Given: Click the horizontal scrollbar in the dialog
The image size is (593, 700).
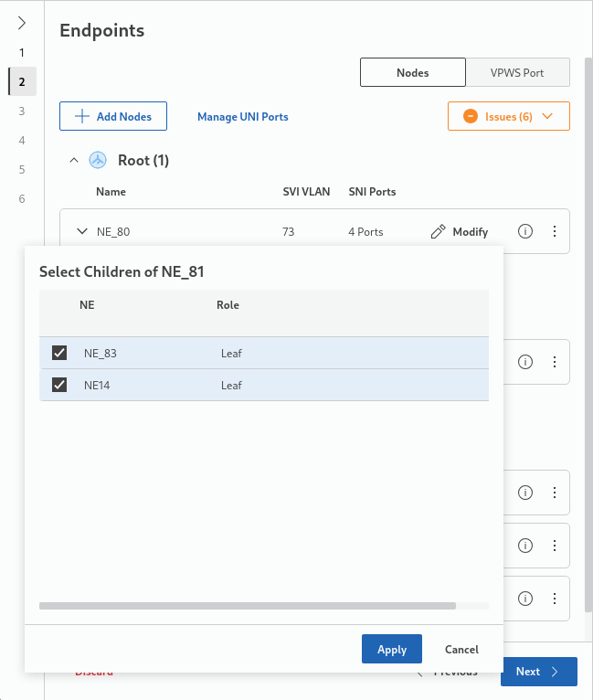Looking at the screenshot, I should [x=247, y=605].
